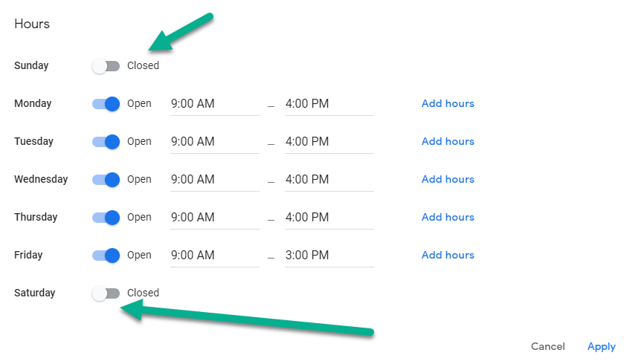Apply the business hours
624x364 pixels.
(601, 347)
